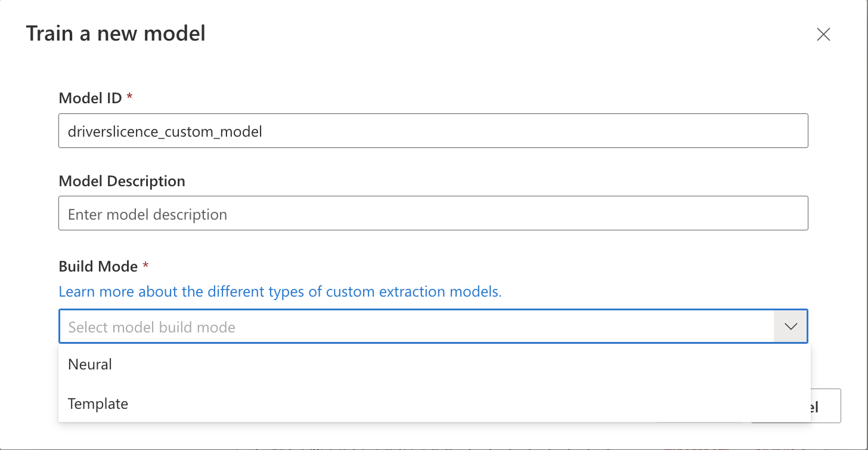
Task: Collapse the open build mode dropdown list
Action: [x=790, y=326]
